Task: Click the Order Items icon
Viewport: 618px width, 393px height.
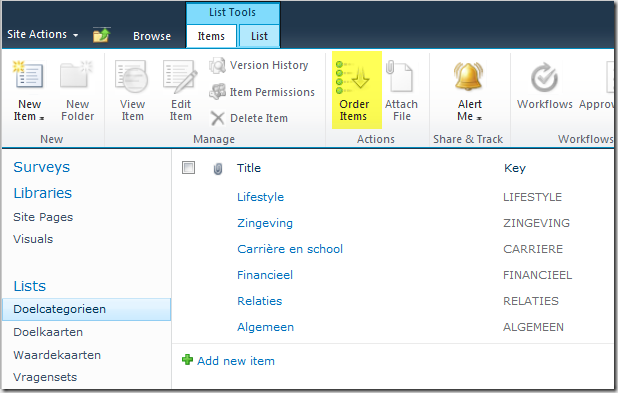Action: tap(353, 77)
